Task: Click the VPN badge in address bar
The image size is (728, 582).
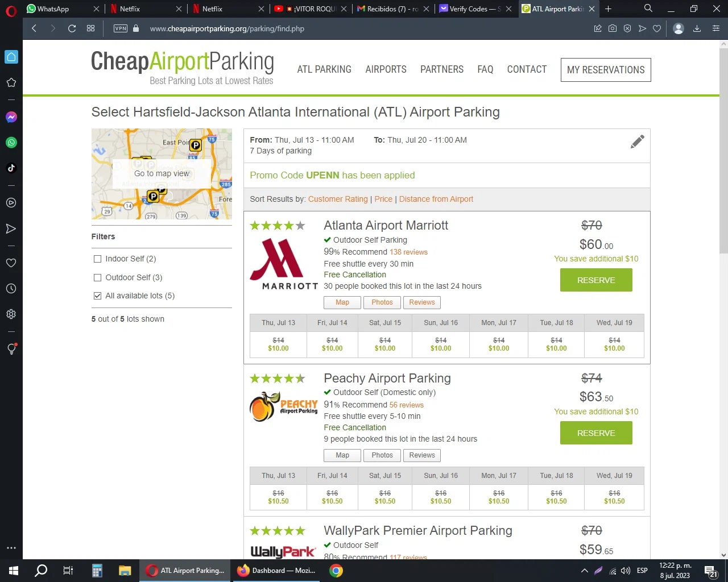Action: [121, 28]
